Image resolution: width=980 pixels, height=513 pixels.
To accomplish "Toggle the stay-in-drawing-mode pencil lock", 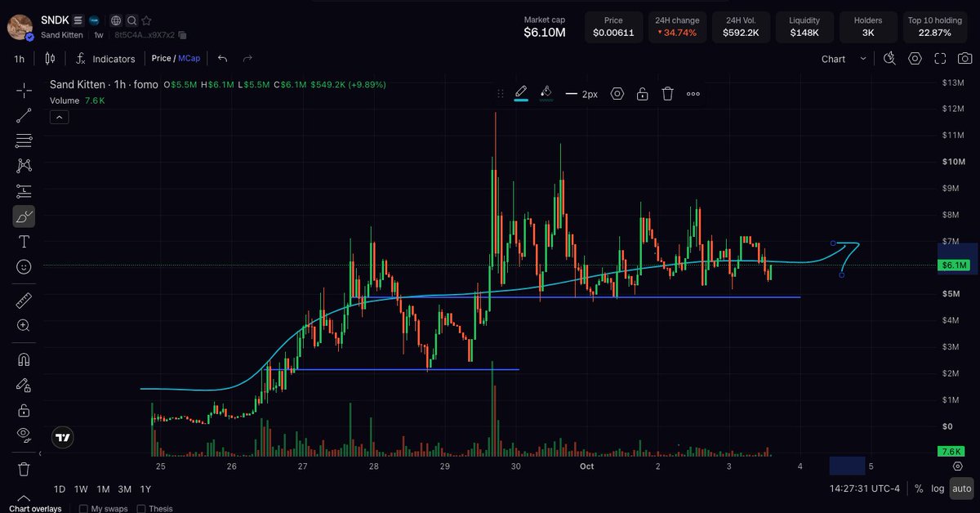I will pos(24,385).
